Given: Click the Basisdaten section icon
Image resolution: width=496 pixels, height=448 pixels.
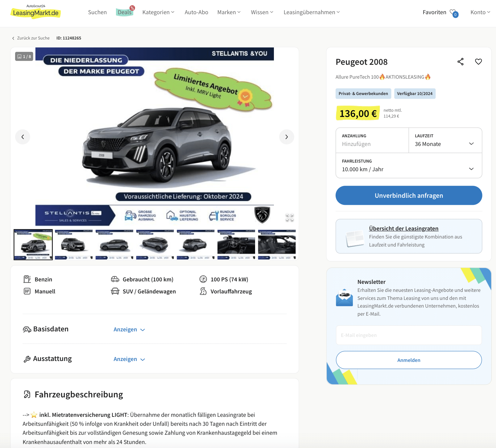Looking at the screenshot, I should (x=27, y=330).
